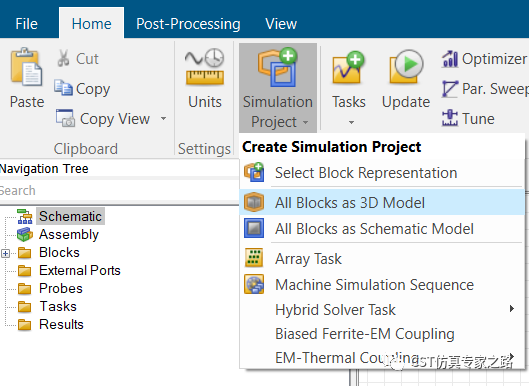Switch to the Post-Processing tab
Viewport: 529px width, 386px height.
pyautogui.click(x=188, y=24)
